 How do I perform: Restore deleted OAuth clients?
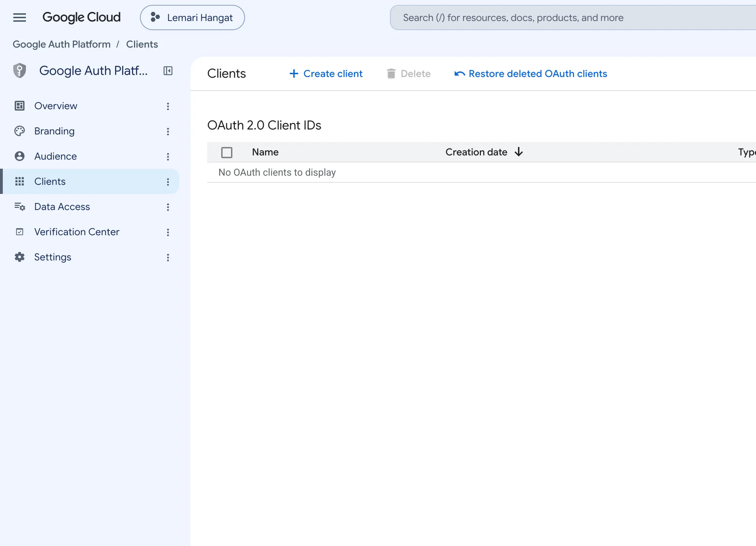pyautogui.click(x=531, y=73)
